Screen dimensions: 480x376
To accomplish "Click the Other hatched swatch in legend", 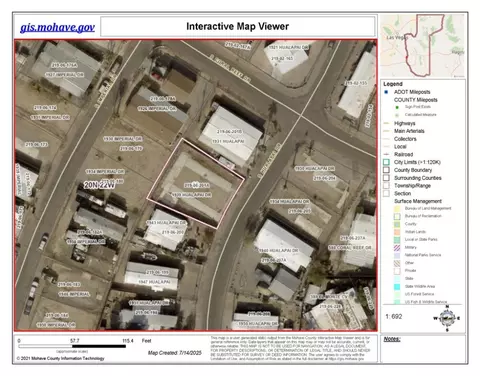I will point(397,263).
